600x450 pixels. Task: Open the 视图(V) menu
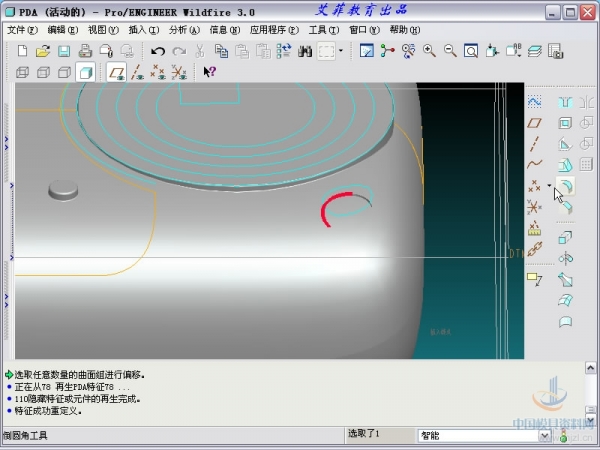[x=103, y=30]
